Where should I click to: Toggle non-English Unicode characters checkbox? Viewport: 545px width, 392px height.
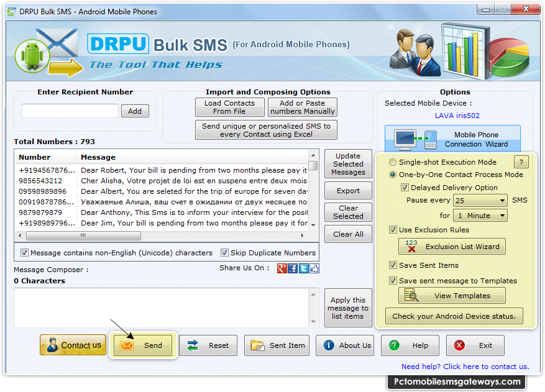24,253
